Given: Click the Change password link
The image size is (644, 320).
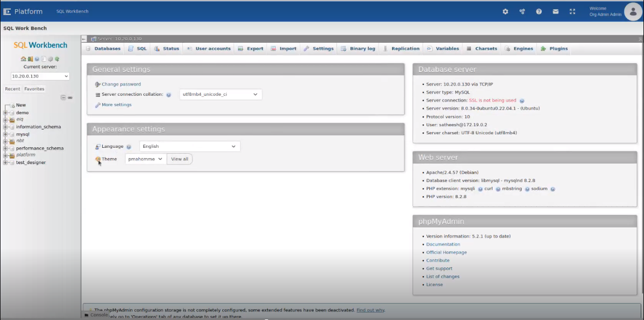Looking at the screenshot, I should coord(121,84).
